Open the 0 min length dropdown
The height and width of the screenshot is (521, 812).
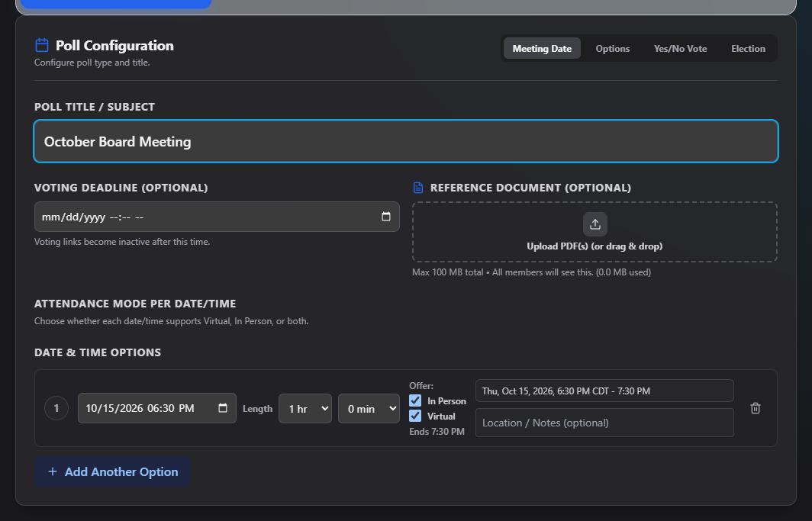tap(369, 408)
